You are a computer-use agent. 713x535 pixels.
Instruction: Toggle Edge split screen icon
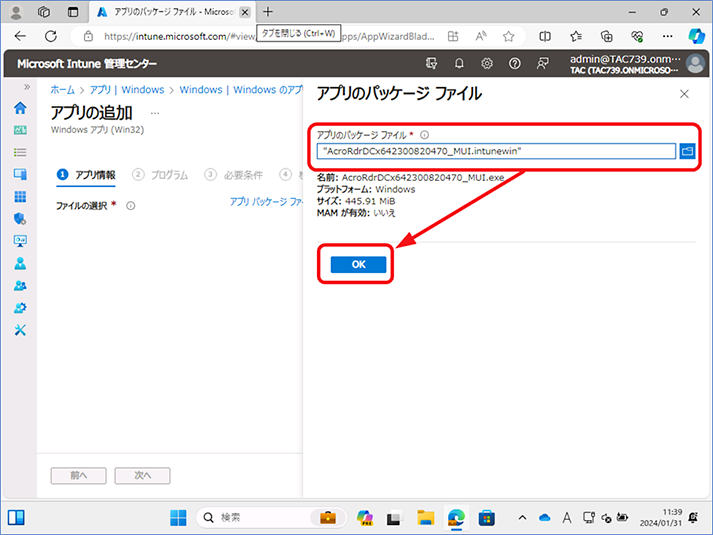(545, 36)
